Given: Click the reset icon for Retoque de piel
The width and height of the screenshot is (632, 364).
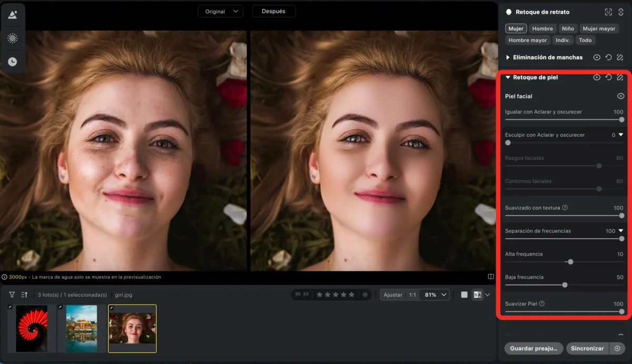Looking at the screenshot, I should coord(608,77).
